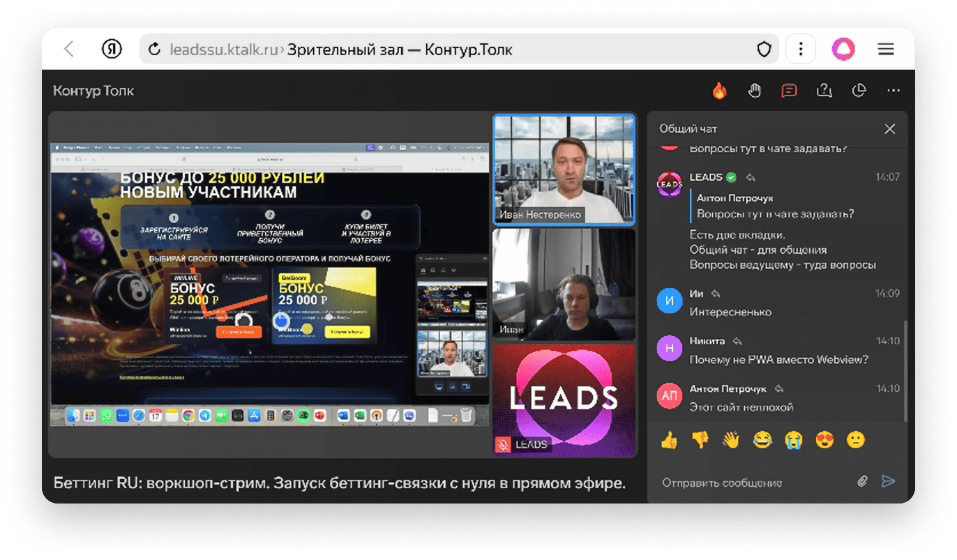Viewport: 957px width, 560px height.
Task: Click the message 'Почему не PWA вместо Webview?'
Action: pos(778,359)
